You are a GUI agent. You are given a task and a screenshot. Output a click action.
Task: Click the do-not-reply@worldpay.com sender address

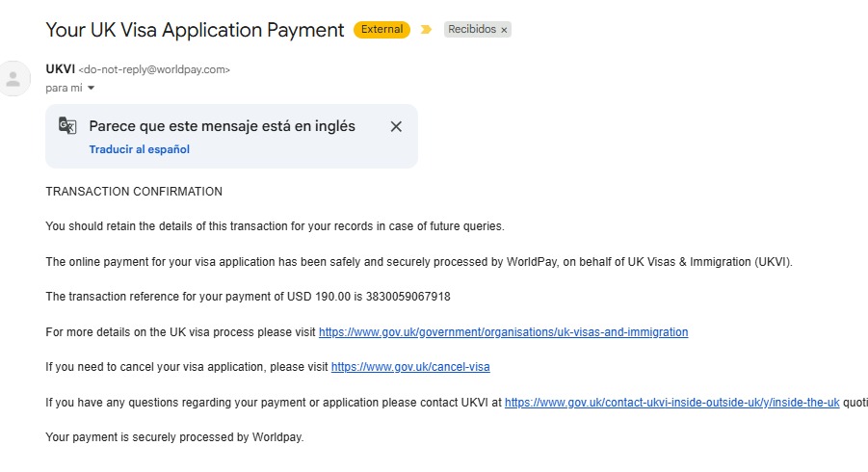coord(154,69)
